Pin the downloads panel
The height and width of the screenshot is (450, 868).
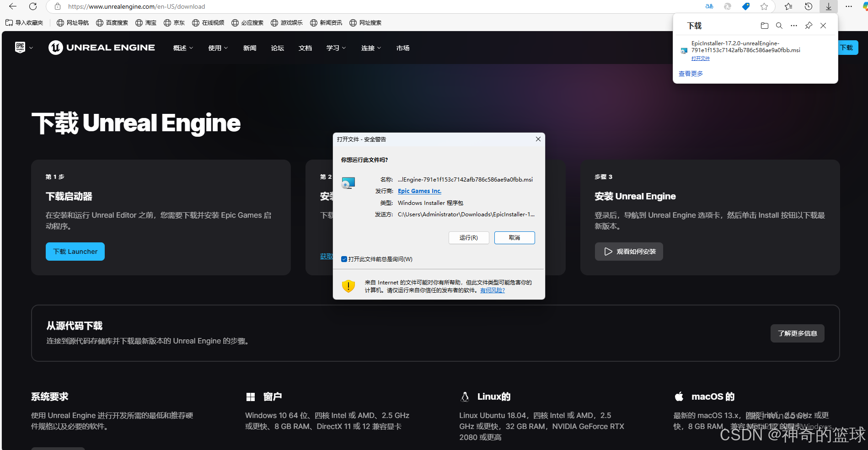809,26
